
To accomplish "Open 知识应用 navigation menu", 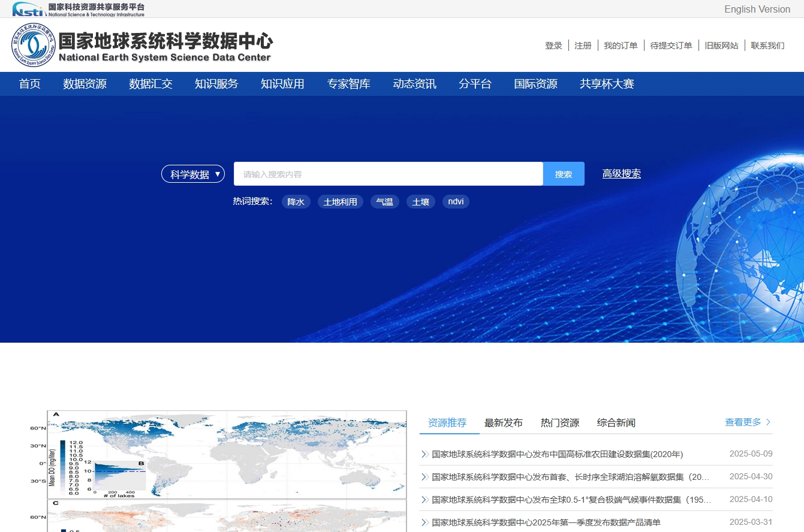I will click(x=282, y=84).
